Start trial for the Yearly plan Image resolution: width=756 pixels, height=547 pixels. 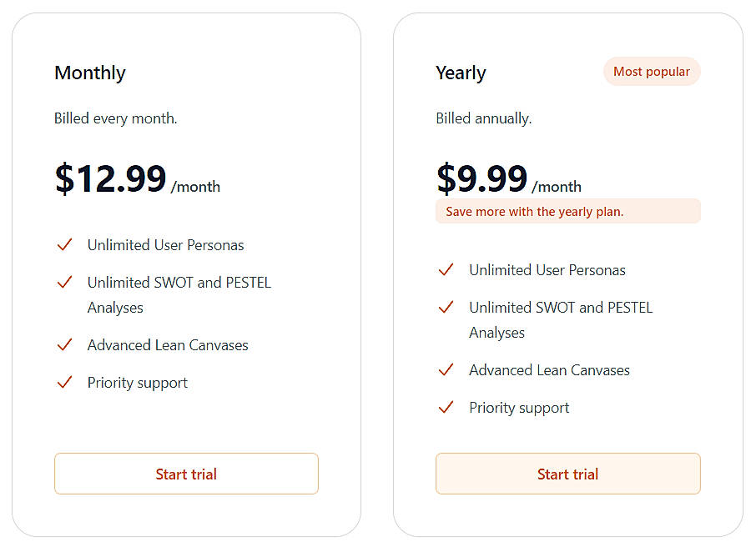(x=567, y=474)
